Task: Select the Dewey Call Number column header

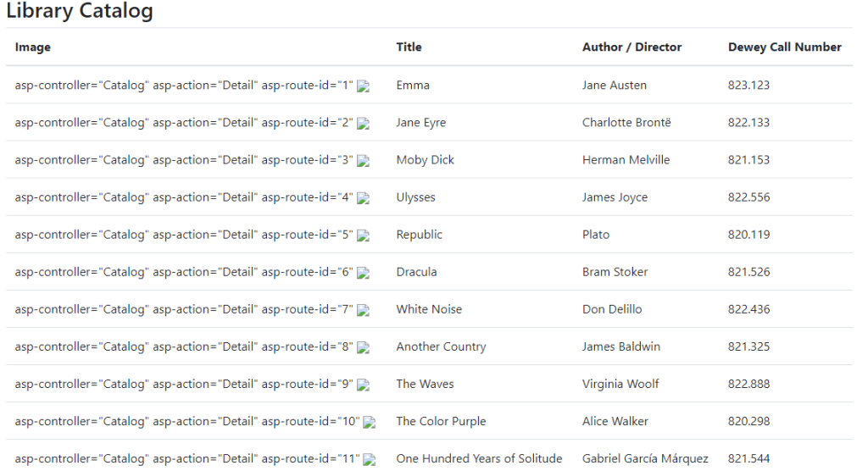Action: (x=784, y=47)
